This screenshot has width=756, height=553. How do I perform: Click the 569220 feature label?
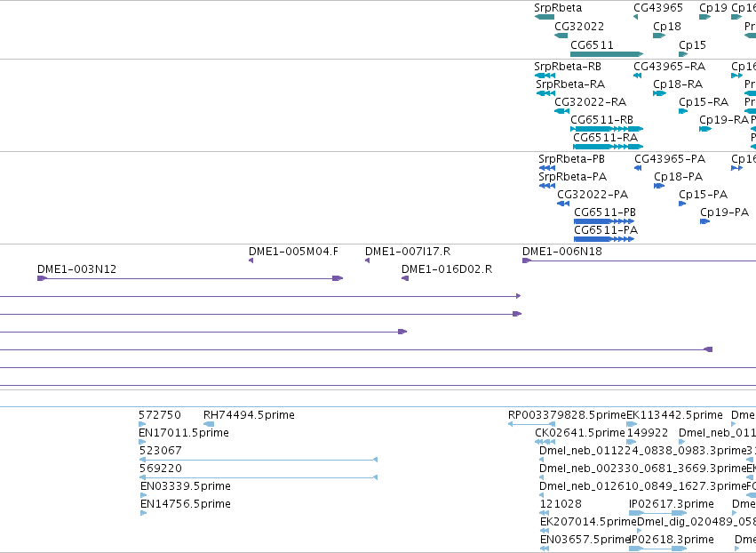[x=161, y=469]
